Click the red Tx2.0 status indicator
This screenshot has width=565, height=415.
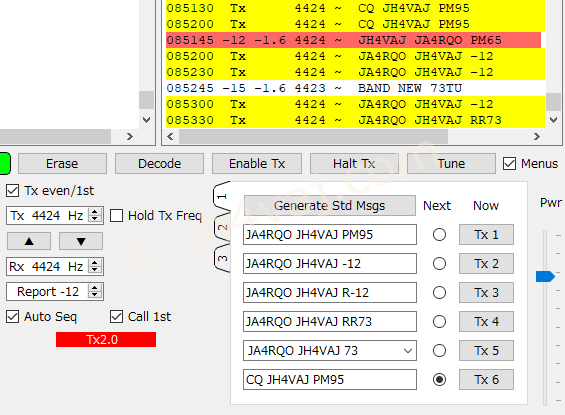click(106, 340)
